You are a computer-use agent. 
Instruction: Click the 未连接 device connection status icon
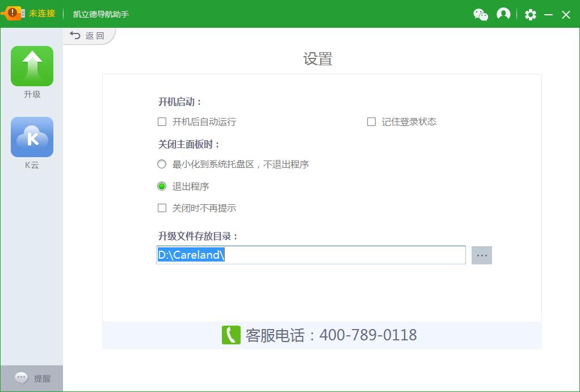click(13, 13)
